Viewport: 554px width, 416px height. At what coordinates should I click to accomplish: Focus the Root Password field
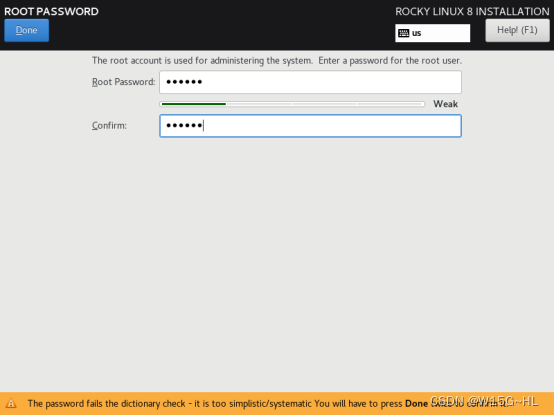pos(310,82)
